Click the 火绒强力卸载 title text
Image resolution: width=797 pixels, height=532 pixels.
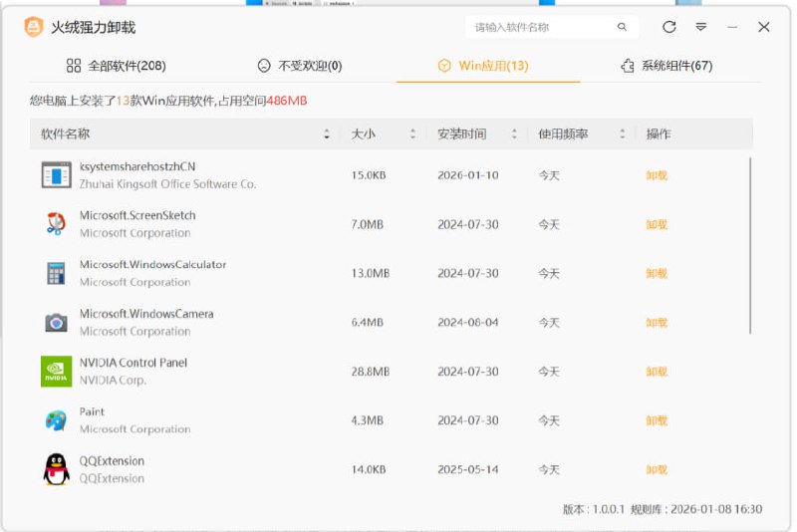point(93,27)
